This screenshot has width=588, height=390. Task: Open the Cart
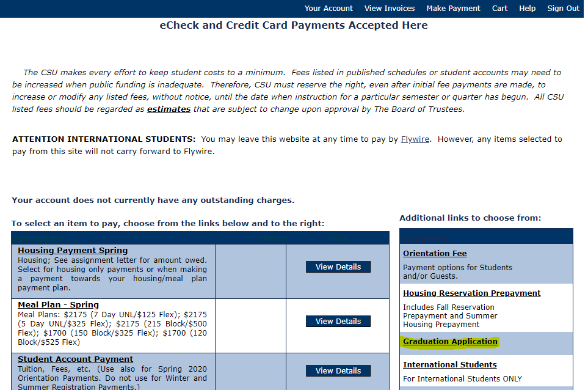(499, 8)
